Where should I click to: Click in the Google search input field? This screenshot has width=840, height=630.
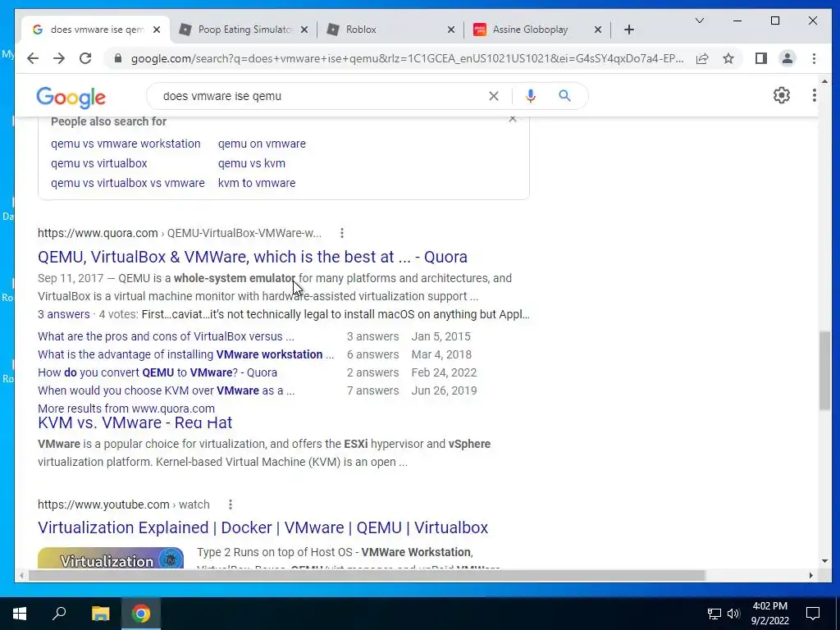tap(322, 96)
